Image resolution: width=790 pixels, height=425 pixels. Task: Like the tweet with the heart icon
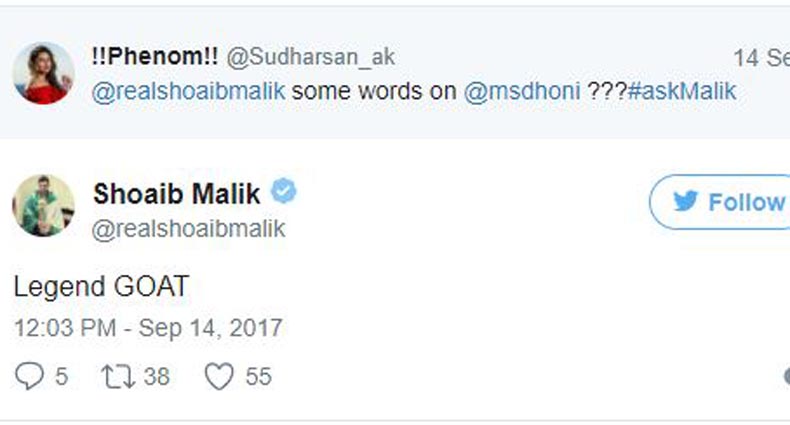coord(218,376)
